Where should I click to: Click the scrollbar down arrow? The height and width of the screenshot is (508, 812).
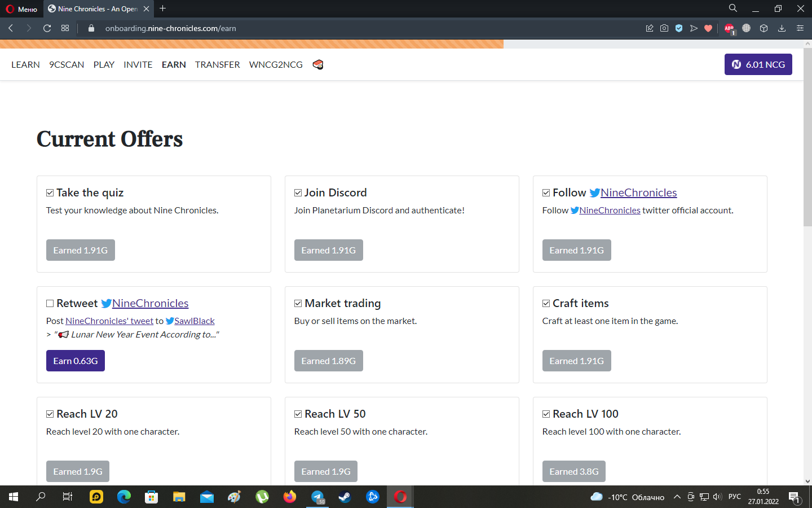click(807, 481)
